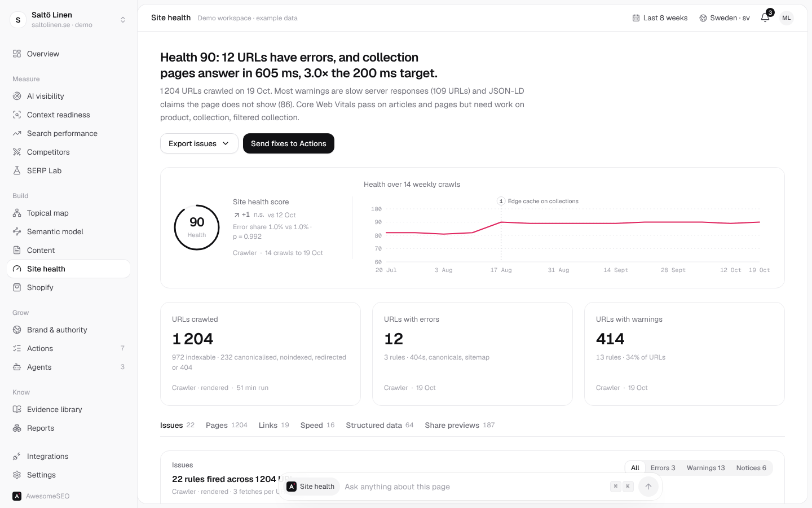Click the "51 min run" text
Image resolution: width=812 pixels, height=508 pixels.
[253, 388]
